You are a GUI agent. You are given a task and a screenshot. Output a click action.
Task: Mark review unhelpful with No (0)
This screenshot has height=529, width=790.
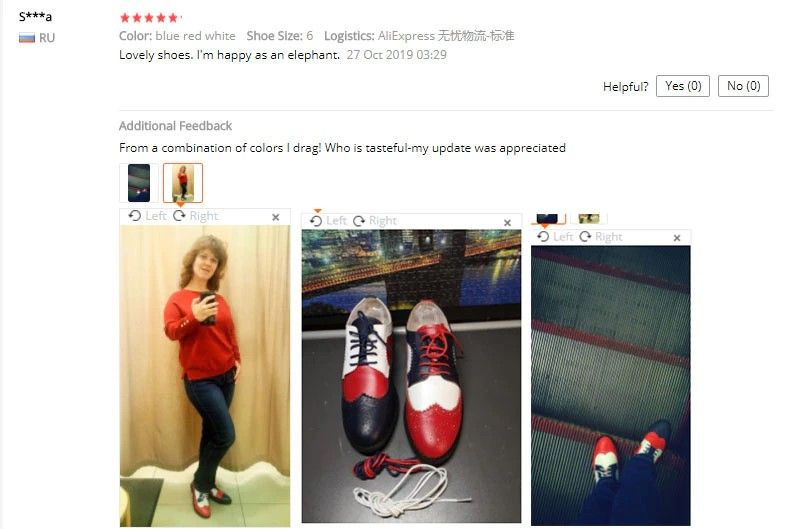pos(743,86)
